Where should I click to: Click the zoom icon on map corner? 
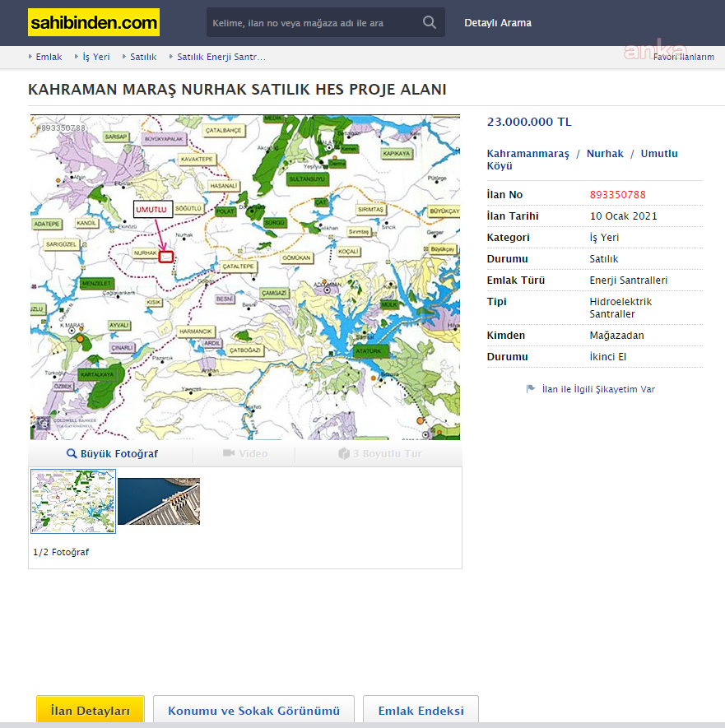coord(41,424)
